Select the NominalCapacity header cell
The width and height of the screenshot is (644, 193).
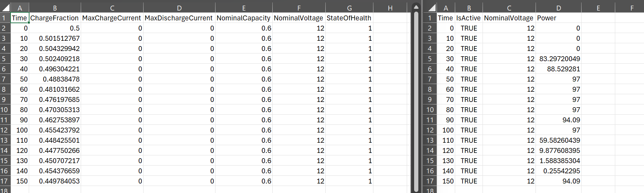click(244, 18)
